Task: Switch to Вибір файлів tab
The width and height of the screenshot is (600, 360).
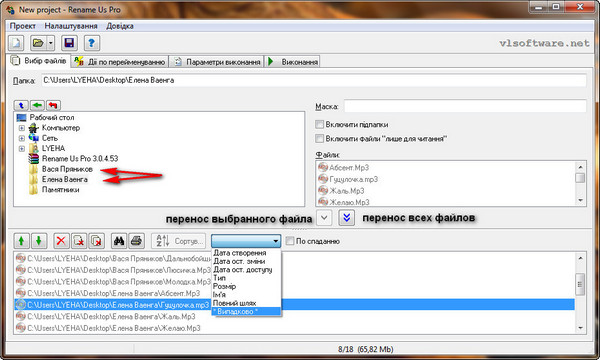Action: 39,61
